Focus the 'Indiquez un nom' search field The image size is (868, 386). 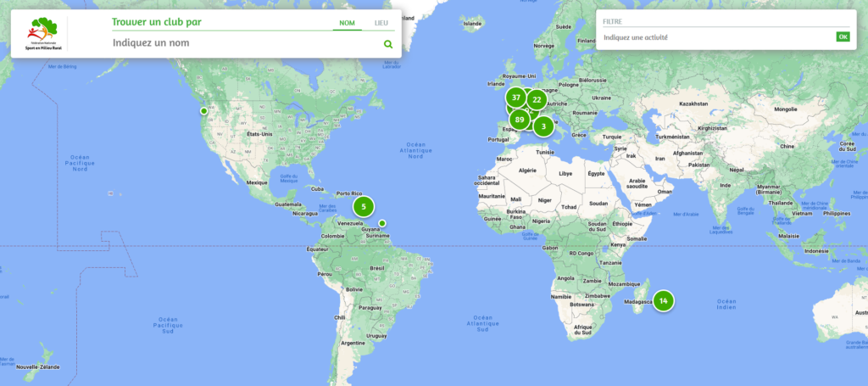[247, 43]
